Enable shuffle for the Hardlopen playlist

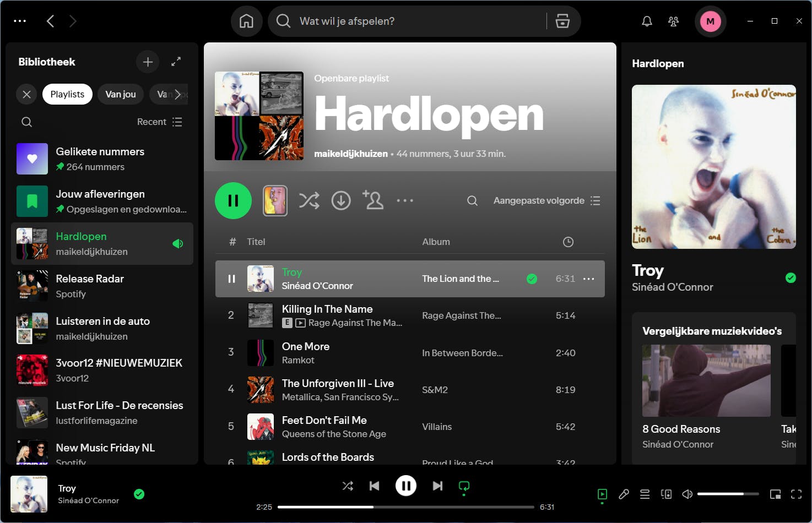(x=309, y=200)
